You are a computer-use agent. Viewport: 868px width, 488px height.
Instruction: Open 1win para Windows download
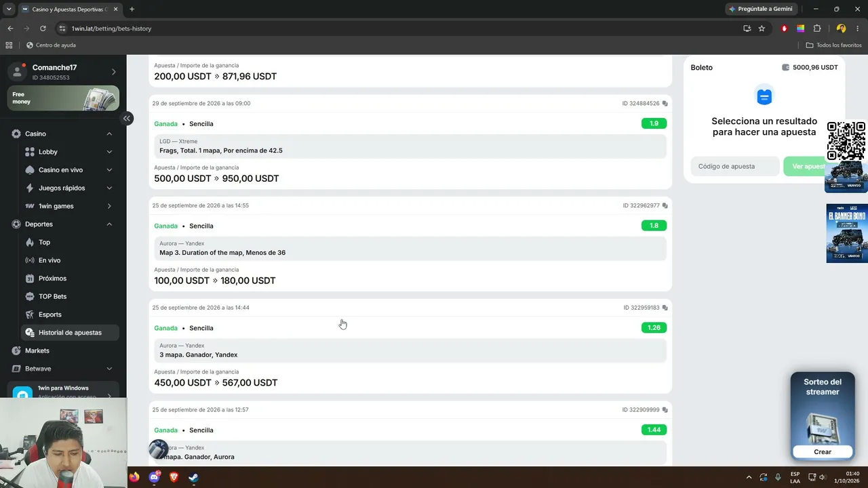[x=63, y=392]
